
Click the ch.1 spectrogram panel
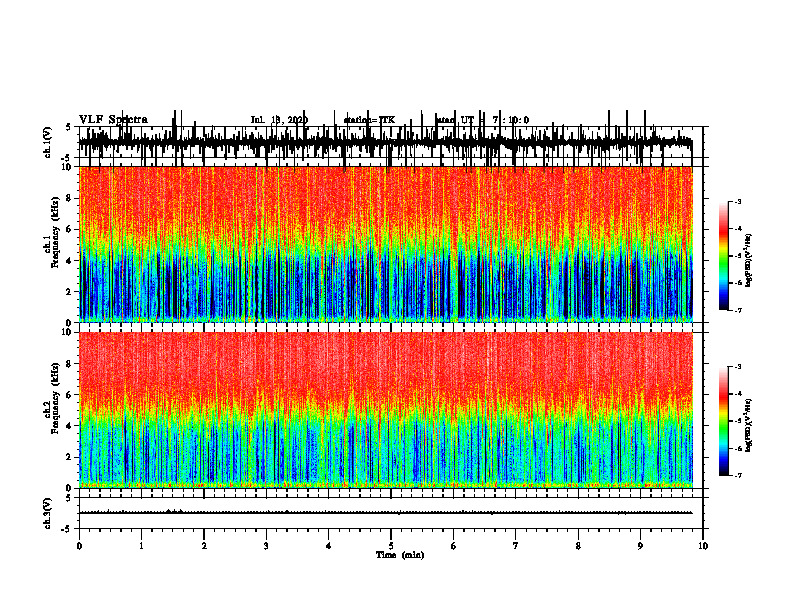point(386,244)
